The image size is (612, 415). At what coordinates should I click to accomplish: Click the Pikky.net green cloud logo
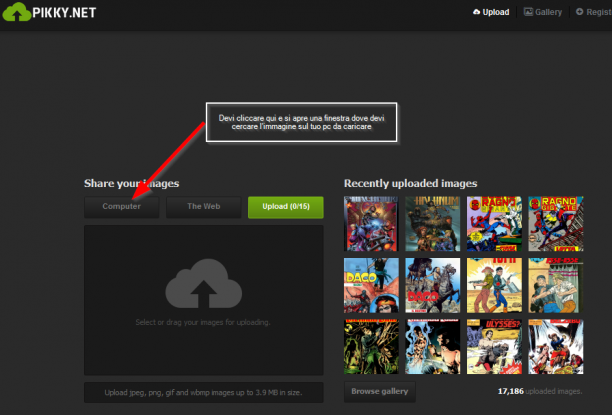17,12
